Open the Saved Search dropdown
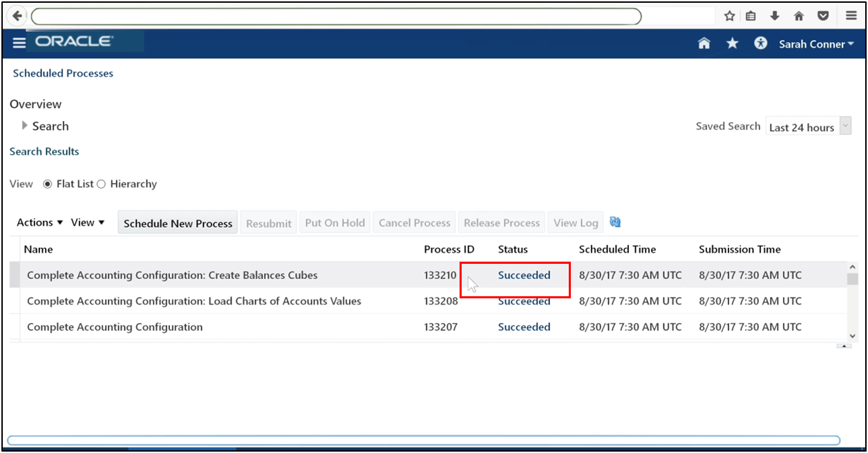868x453 pixels. 845,126
